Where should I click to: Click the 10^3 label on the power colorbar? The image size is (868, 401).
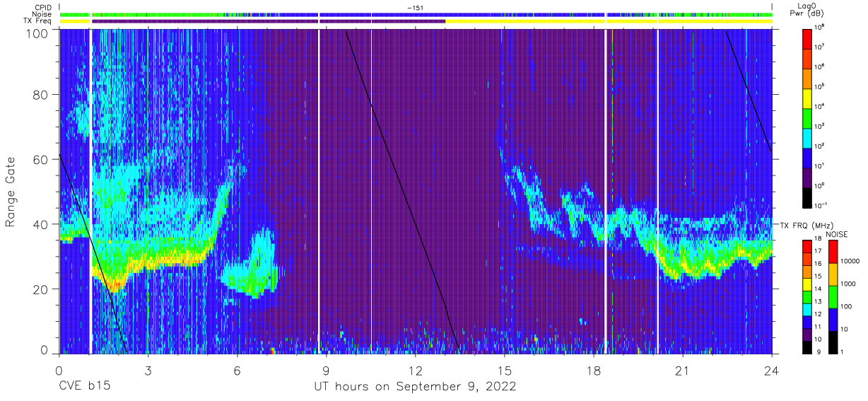pos(820,125)
